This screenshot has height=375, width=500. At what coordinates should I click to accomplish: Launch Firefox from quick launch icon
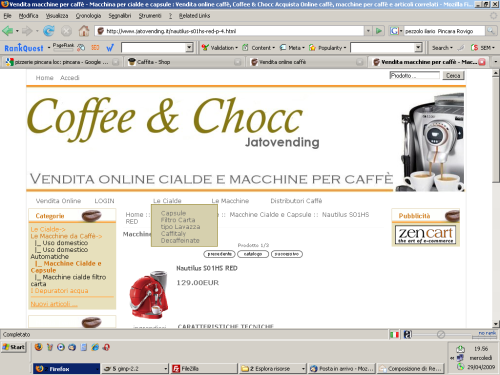(39, 347)
